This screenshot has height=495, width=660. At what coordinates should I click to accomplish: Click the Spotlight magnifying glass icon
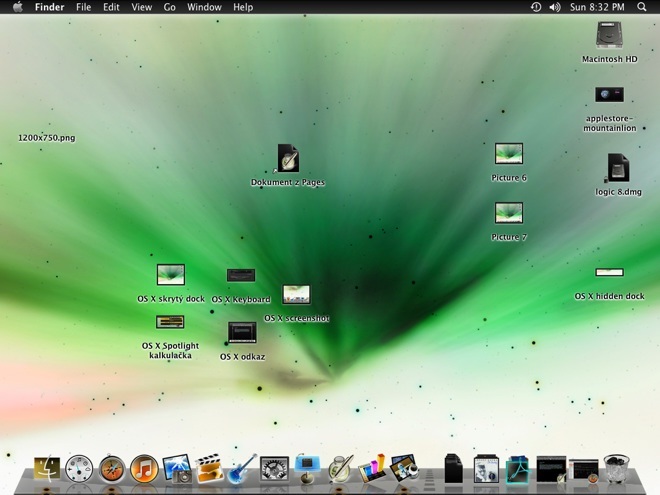point(642,7)
